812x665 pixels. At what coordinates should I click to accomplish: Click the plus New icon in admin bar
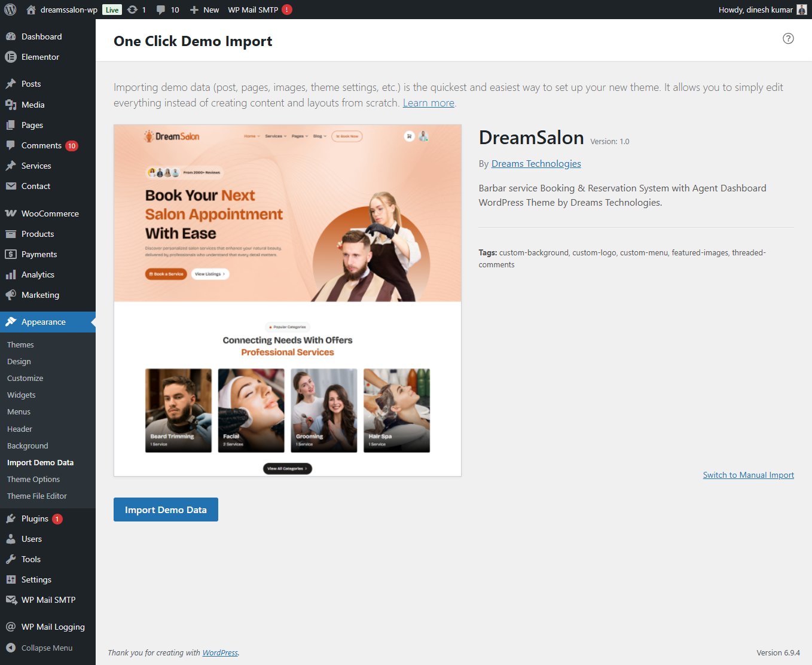point(194,10)
